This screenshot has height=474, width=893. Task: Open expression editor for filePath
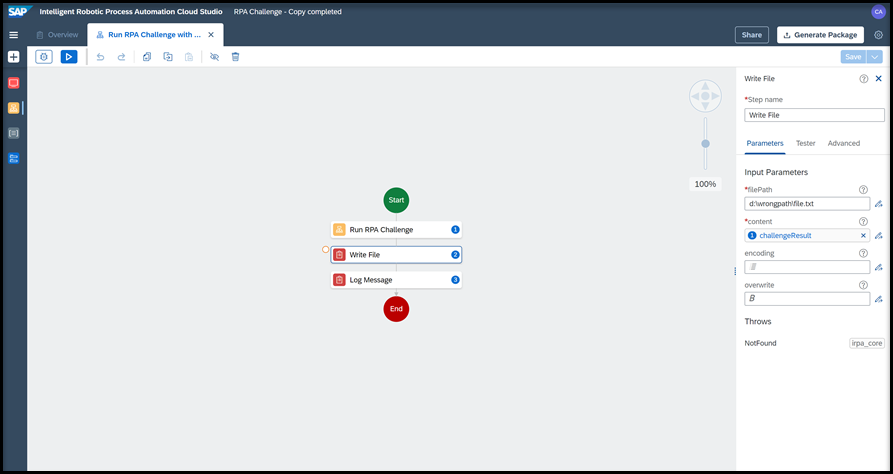click(x=878, y=204)
